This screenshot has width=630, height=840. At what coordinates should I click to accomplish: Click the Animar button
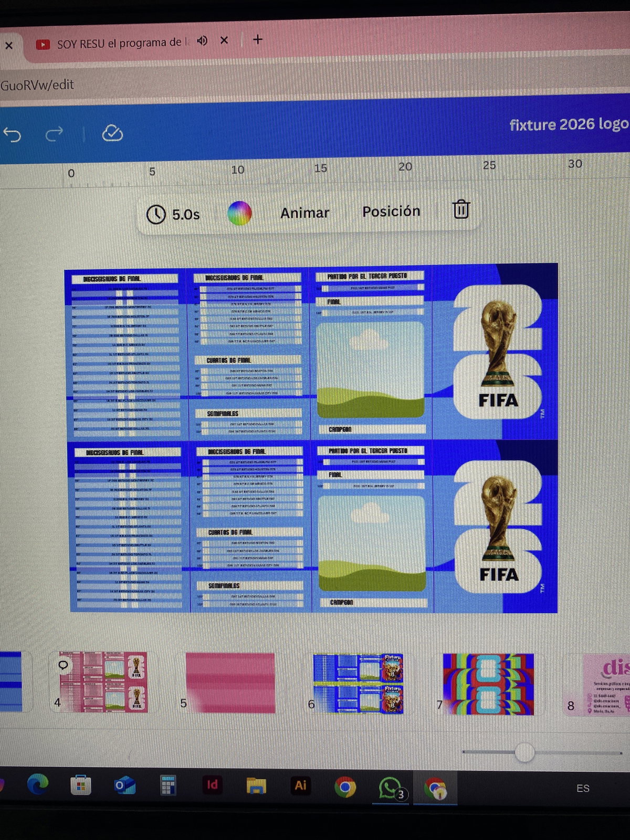(304, 213)
